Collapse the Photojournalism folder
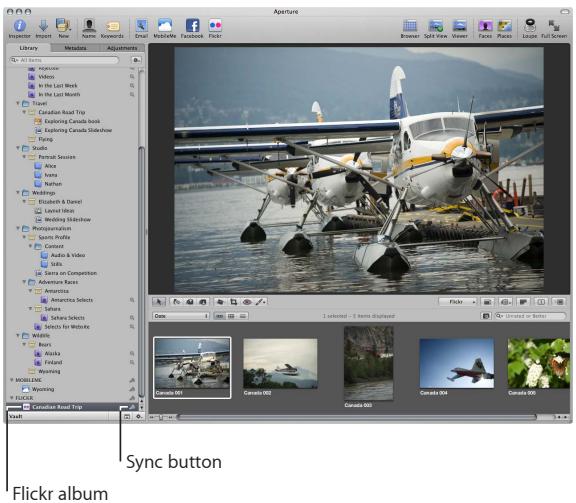 (18, 228)
